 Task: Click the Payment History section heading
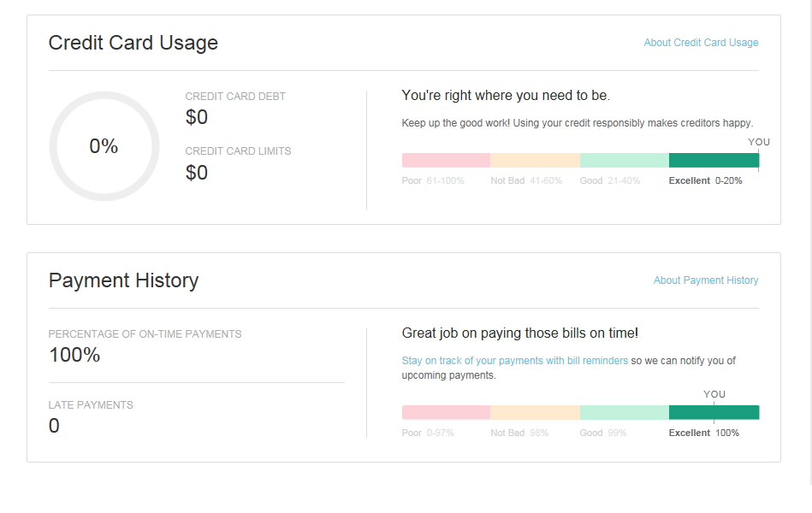click(123, 280)
